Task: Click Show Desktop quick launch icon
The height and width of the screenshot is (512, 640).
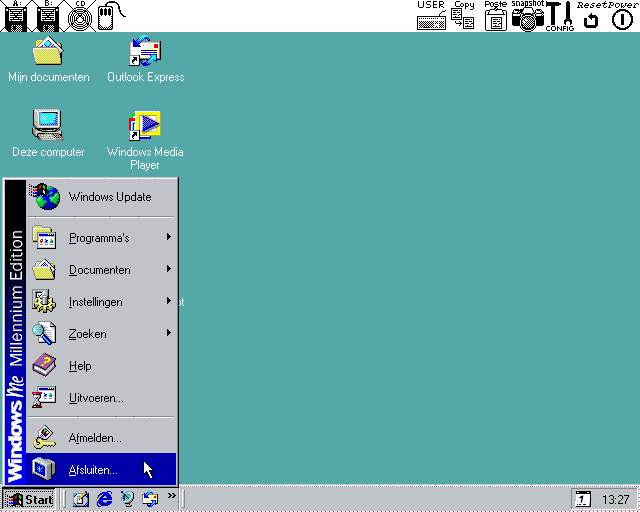Action: [x=81, y=499]
